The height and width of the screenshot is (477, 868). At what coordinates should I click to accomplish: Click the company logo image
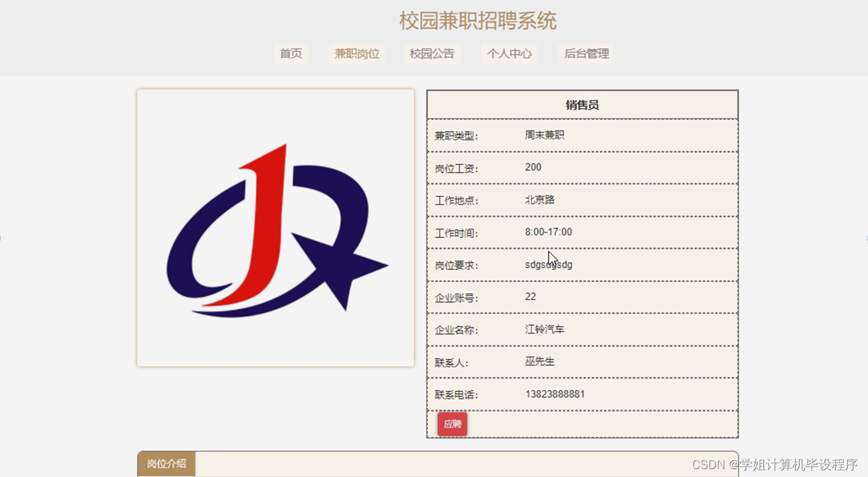click(x=275, y=228)
